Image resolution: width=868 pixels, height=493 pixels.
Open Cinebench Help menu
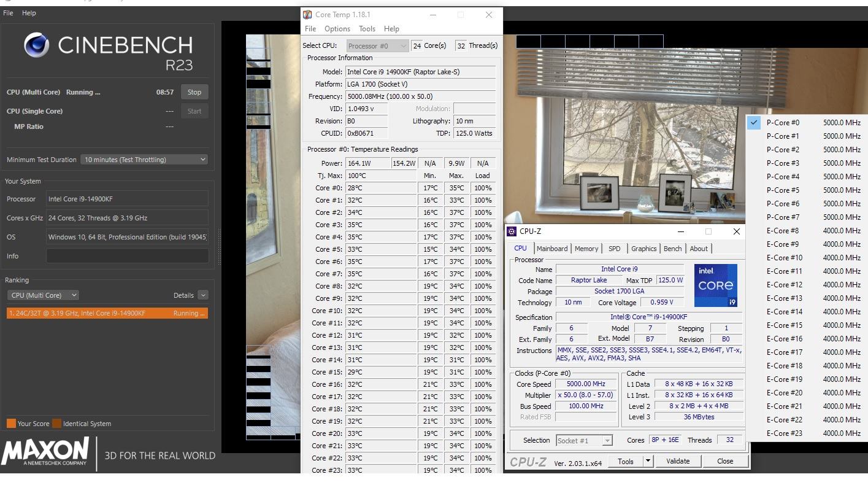click(29, 13)
